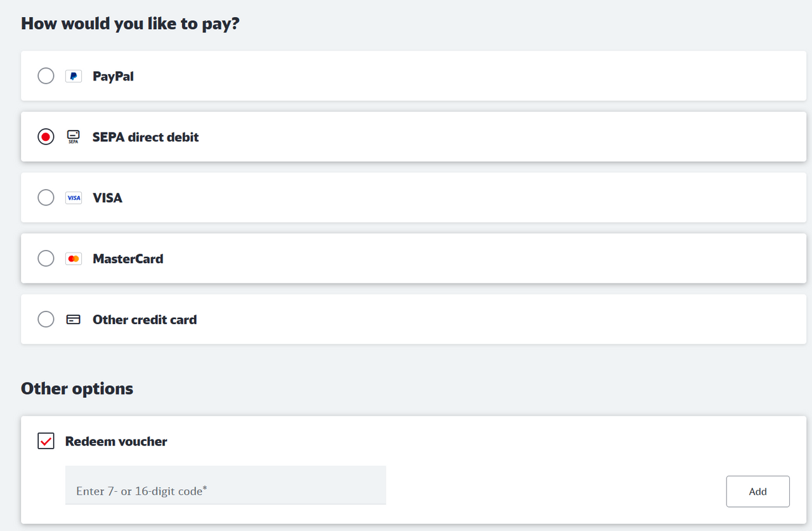Click the PayPal logo icon
This screenshot has height=531, width=812.
[74, 76]
